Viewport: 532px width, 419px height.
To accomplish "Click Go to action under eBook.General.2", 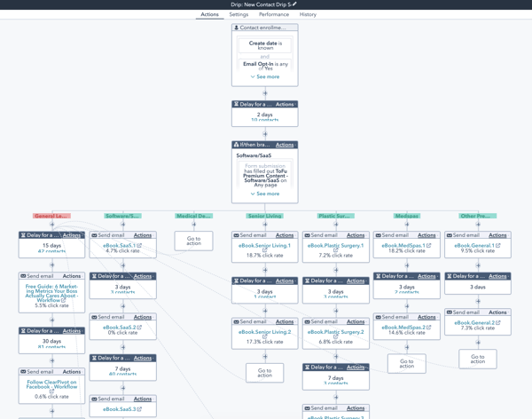I will coord(478,359).
